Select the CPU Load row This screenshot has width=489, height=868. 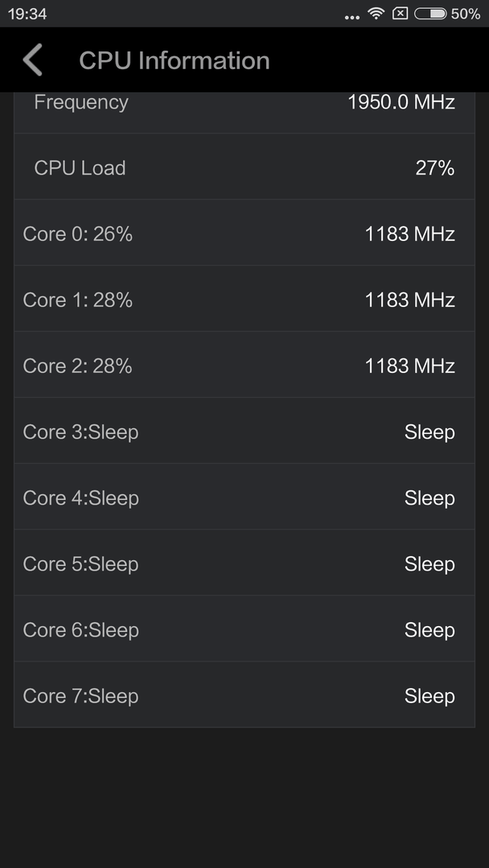pos(244,166)
